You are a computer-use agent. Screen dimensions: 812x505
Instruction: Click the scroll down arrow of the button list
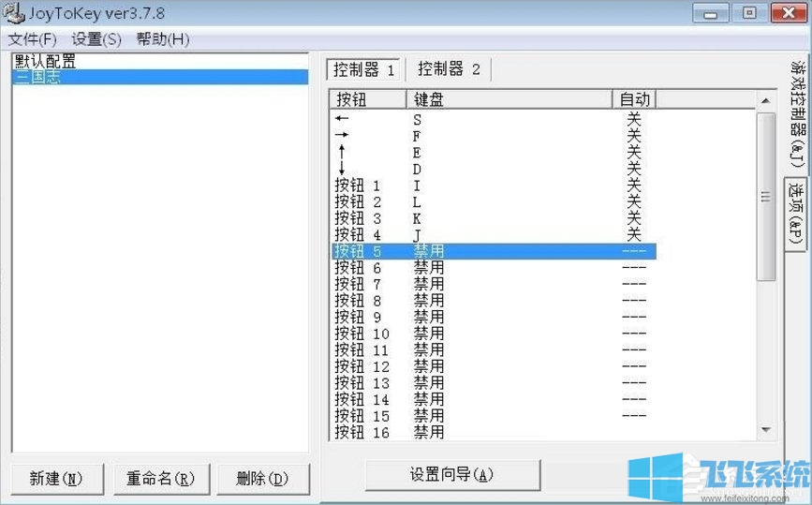[x=766, y=429]
